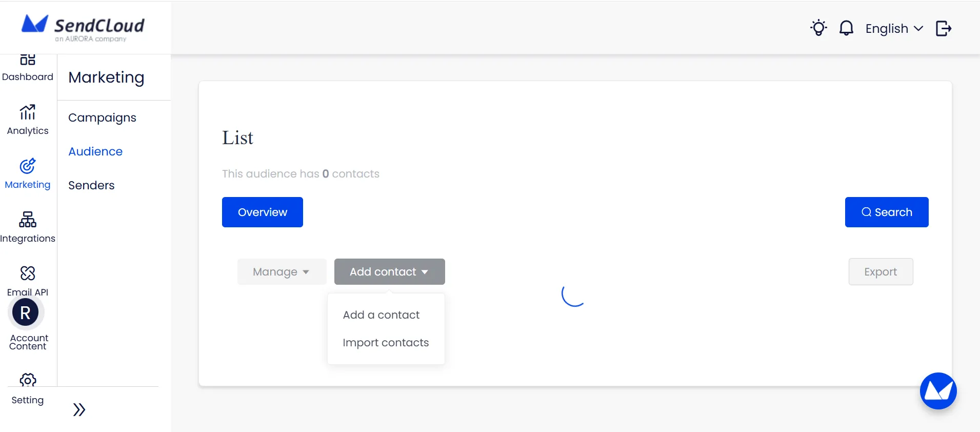This screenshot has height=432, width=980.
Task: Click the blue Overview button
Action: coord(262,212)
